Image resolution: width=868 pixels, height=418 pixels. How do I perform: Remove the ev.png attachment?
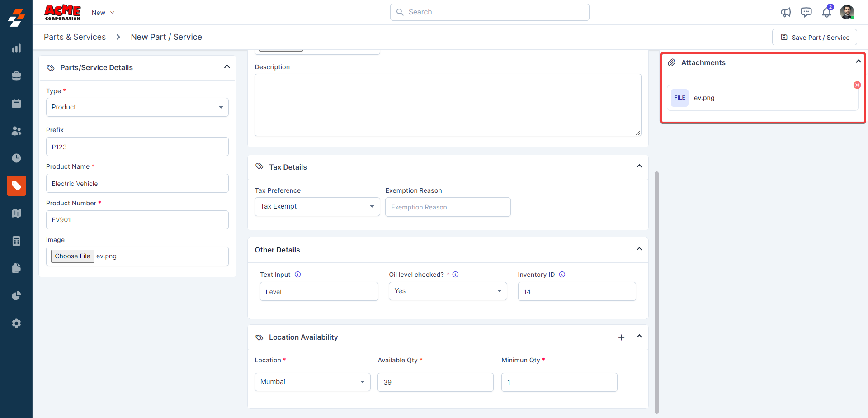tap(857, 85)
